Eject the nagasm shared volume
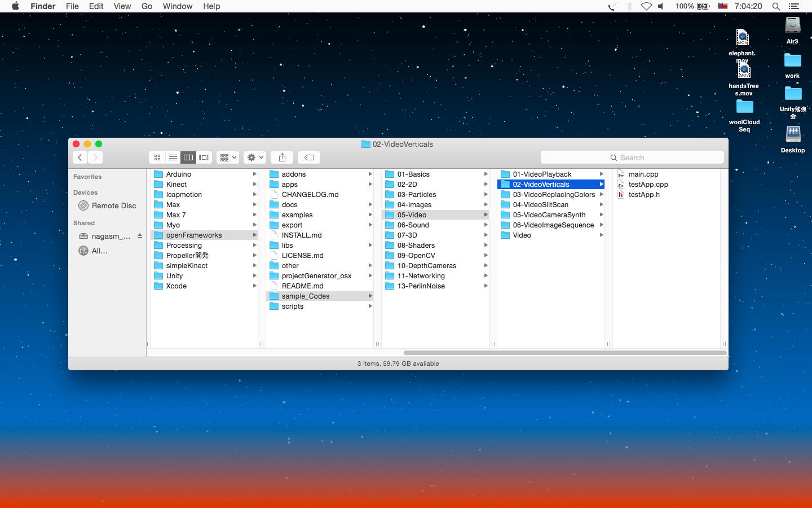Image resolution: width=812 pixels, height=508 pixels. point(140,236)
